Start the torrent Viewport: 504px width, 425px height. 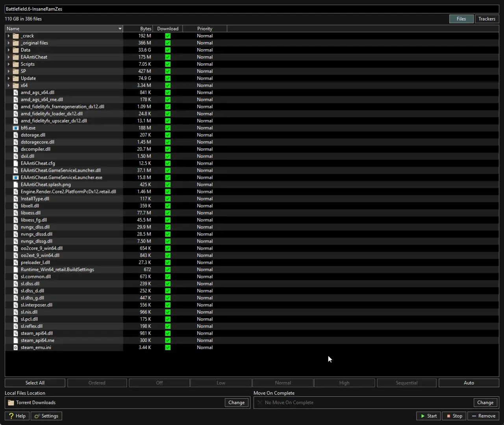click(x=429, y=416)
